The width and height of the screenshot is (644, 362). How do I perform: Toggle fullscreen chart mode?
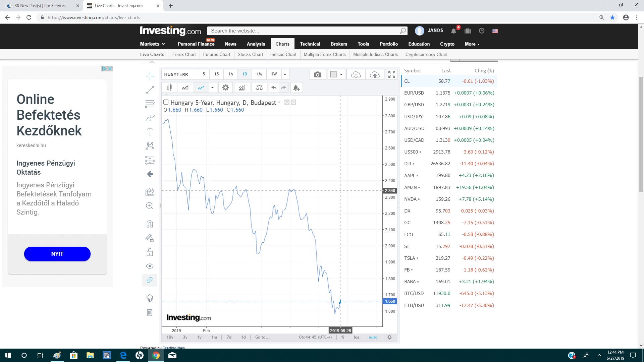[x=391, y=74]
